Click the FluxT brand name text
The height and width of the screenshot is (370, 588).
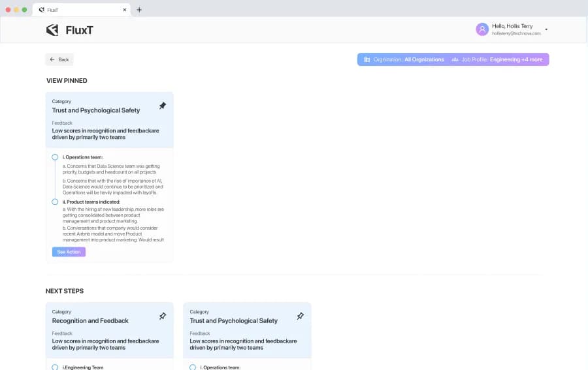tap(79, 30)
